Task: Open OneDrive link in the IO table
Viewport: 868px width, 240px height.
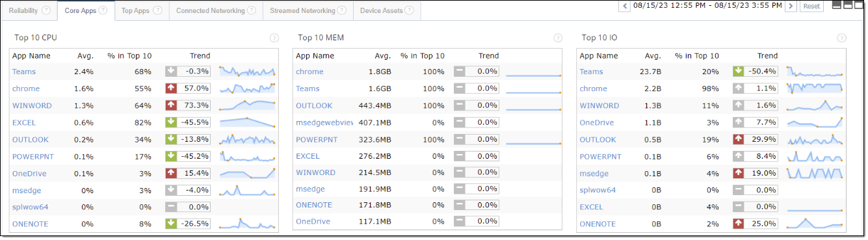Action: [x=597, y=122]
